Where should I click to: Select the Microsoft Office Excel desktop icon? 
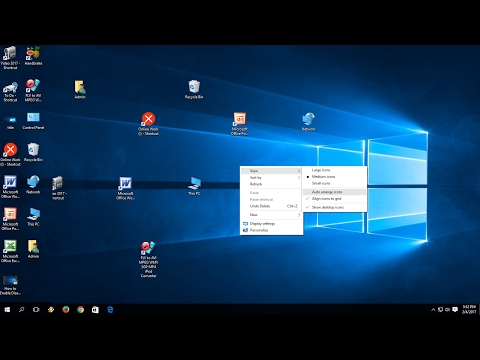pyautogui.click(x=10, y=251)
